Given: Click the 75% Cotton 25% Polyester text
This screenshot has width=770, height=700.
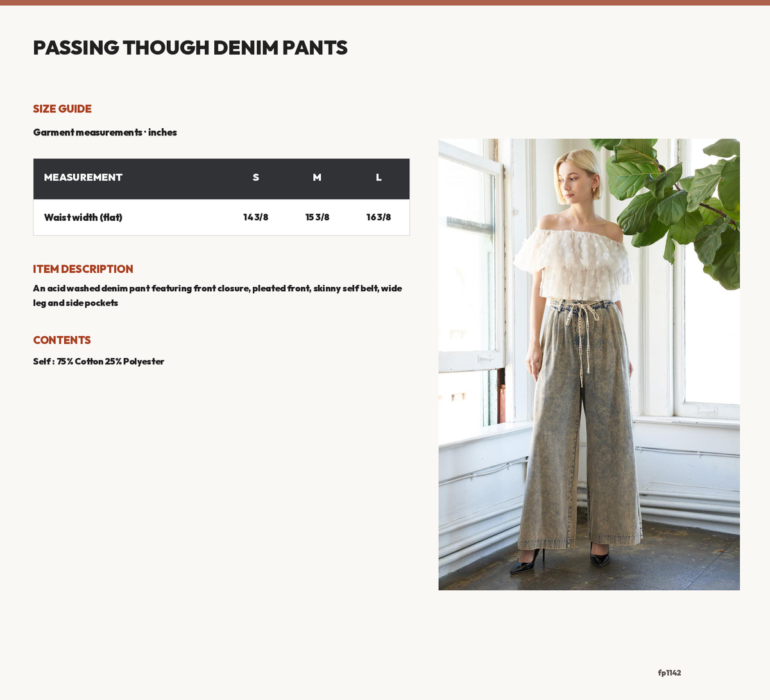Looking at the screenshot, I should pyautogui.click(x=99, y=361).
